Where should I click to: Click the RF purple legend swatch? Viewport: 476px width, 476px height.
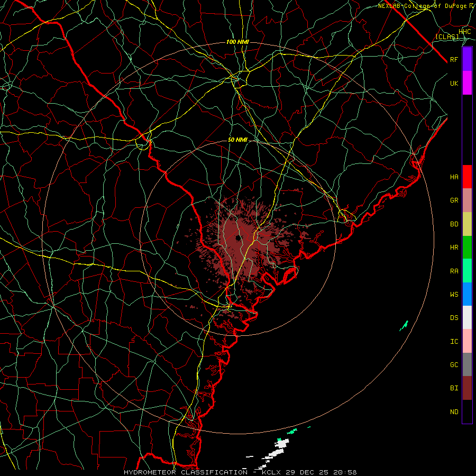click(x=467, y=59)
